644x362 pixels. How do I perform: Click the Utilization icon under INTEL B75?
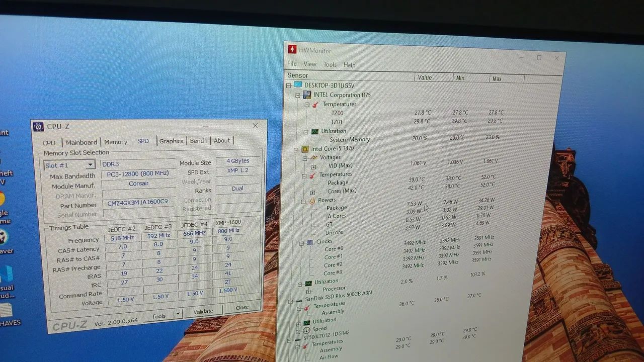coord(315,131)
